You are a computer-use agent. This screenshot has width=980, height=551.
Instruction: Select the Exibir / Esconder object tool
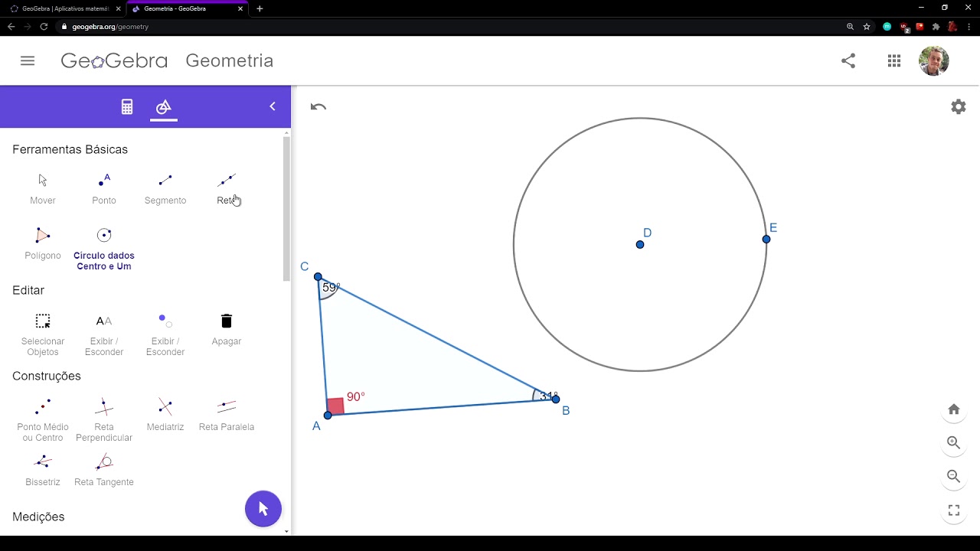point(165,334)
